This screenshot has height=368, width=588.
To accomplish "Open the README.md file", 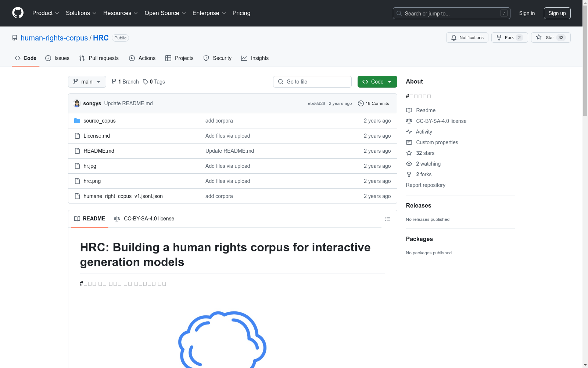I will point(99,151).
